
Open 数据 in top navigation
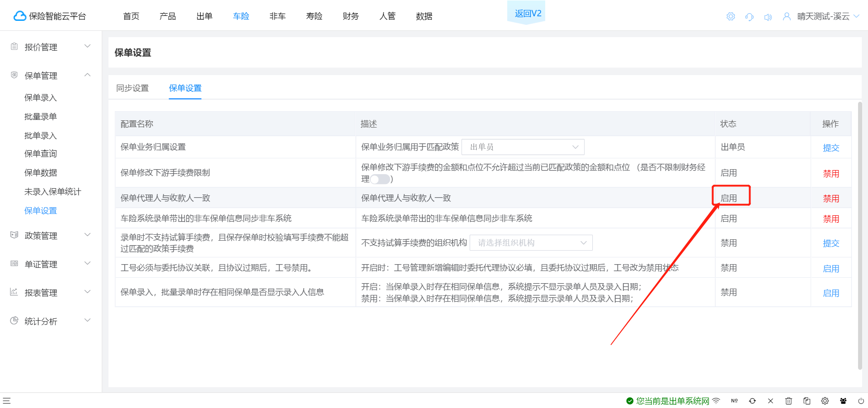coord(424,16)
